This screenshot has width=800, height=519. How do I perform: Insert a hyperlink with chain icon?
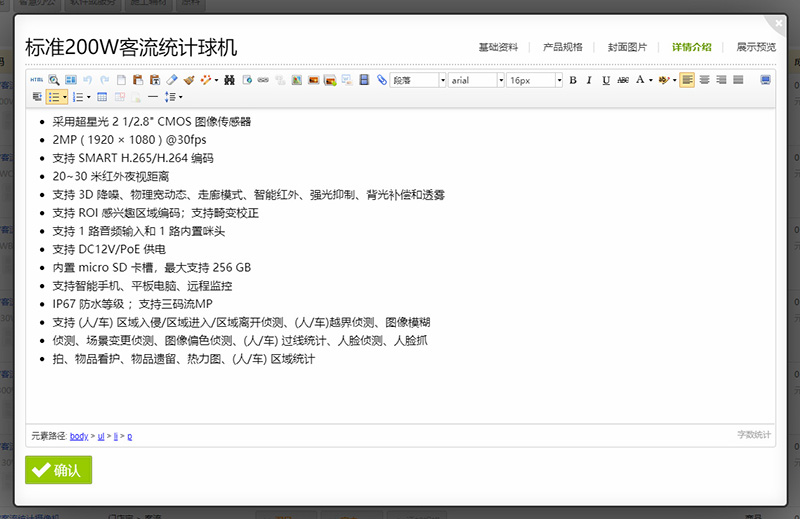(x=263, y=80)
